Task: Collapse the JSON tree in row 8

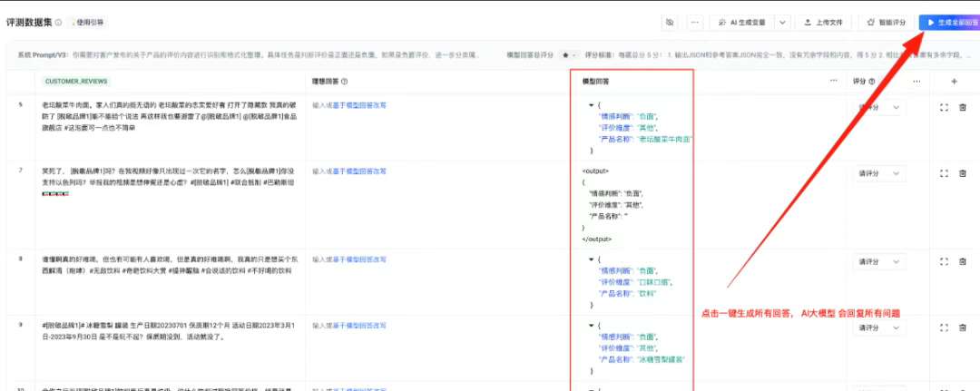Action: (x=592, y=259)
